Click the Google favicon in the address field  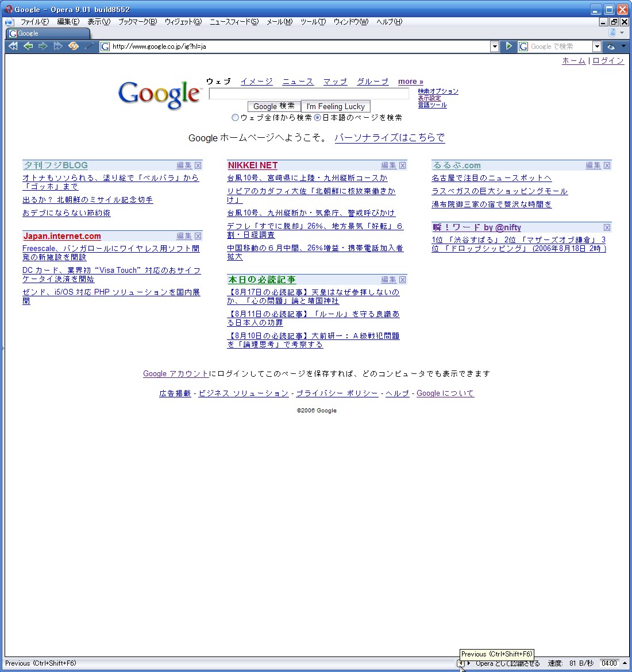105,47
